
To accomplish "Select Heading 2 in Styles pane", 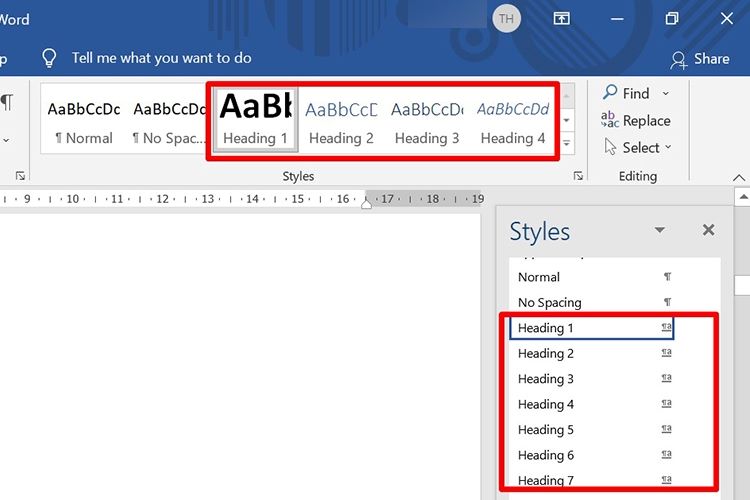I will click(x=592, y=354).
